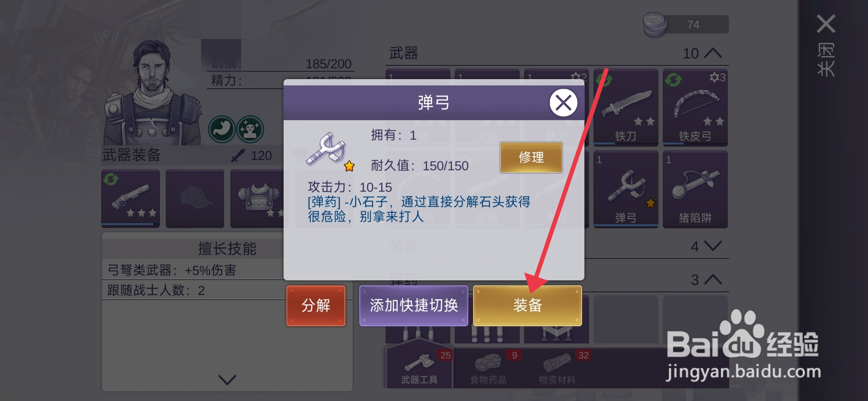Screen dimensions: 868x401
Task: Select the 弹弓 slingshot inventory item
Action: point(626,189)
